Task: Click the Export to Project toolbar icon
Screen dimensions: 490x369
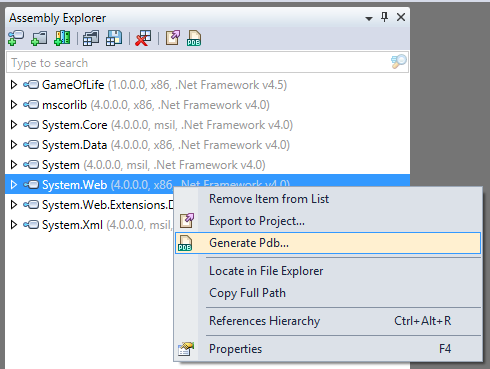Action: coord(173,38)
